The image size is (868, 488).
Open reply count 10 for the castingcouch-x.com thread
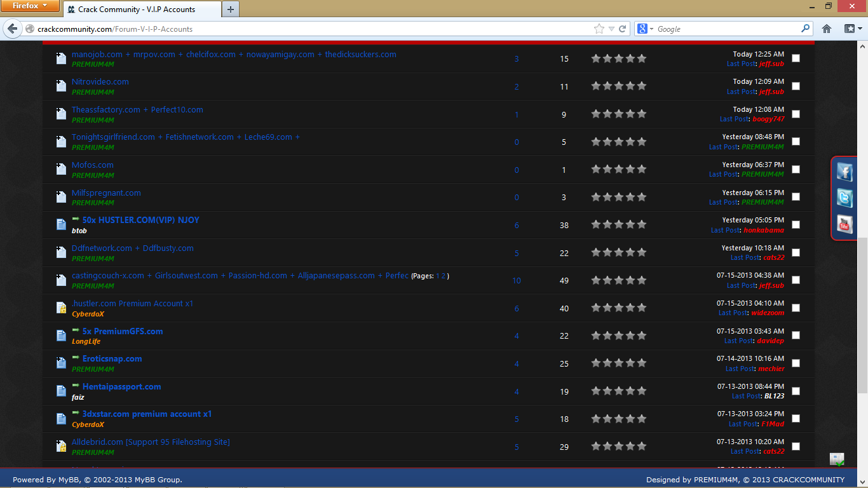[x=517, y=280]
